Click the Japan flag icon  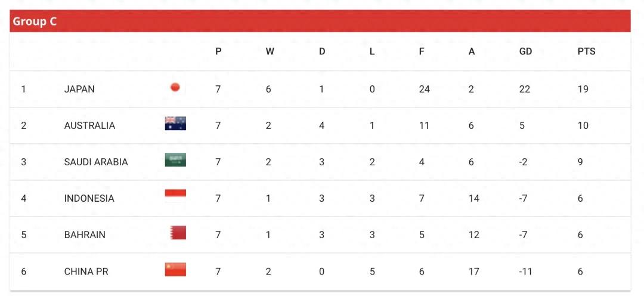coord(175,87)
